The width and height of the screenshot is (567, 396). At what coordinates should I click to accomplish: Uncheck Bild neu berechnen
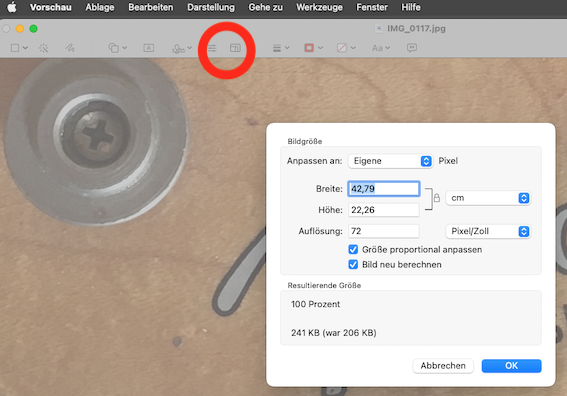pyautogui.click(x=353, y=265)
